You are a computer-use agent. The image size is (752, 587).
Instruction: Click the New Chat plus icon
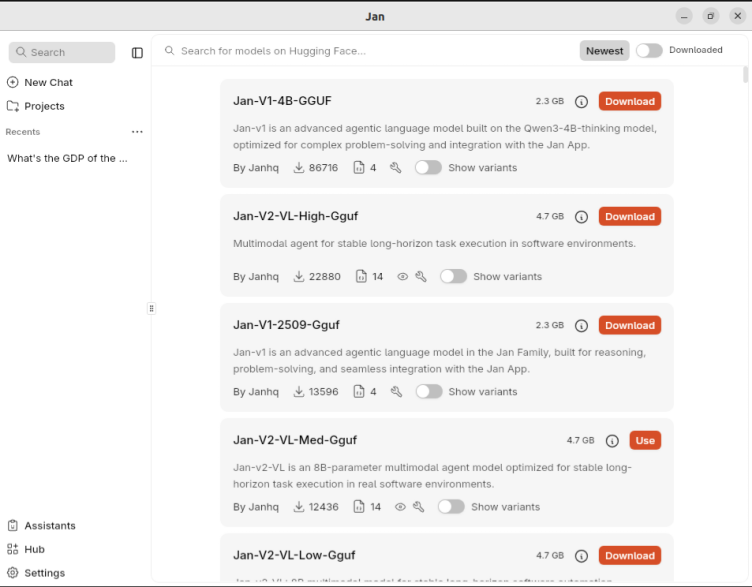[x=12, y=82]
